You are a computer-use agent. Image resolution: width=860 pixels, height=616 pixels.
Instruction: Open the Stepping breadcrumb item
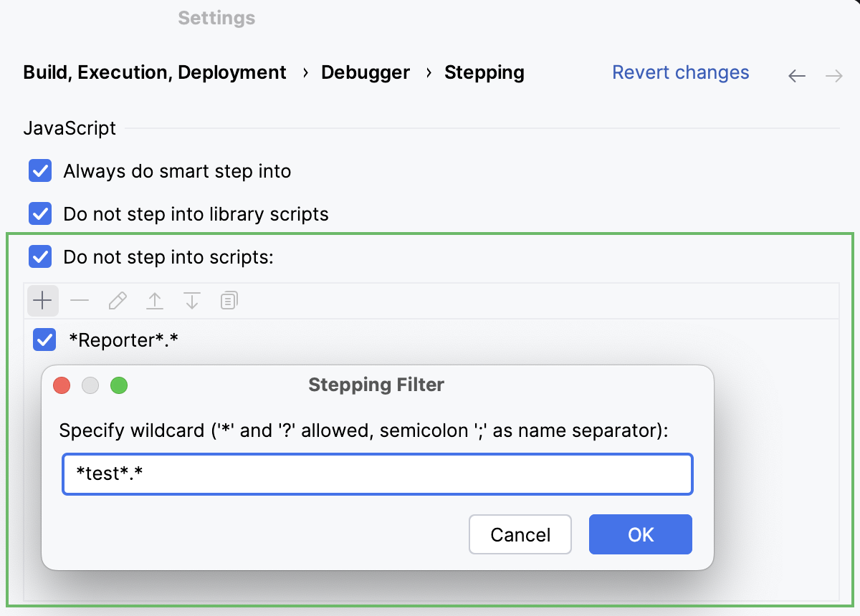tap(484, 72)
